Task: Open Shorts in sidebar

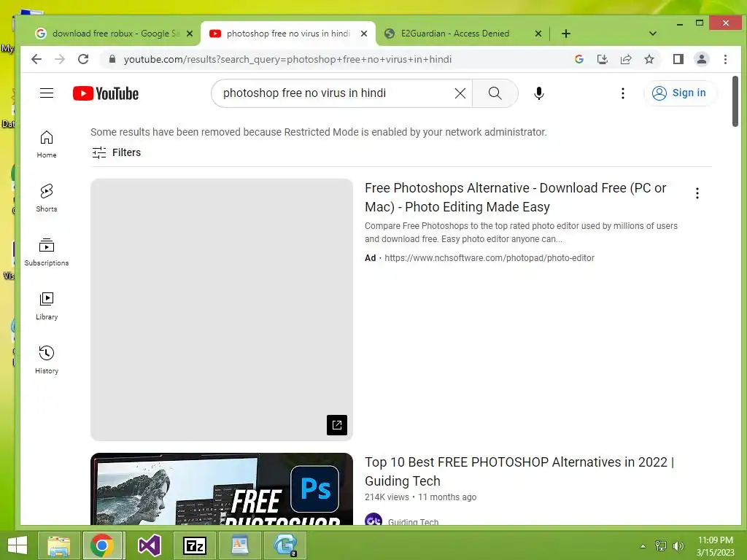Action: 47,198
